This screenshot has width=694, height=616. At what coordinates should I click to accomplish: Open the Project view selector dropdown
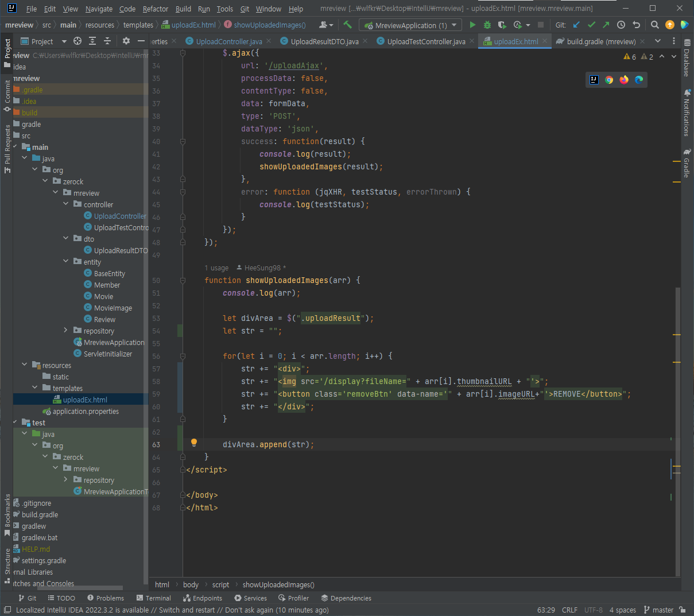tap(44, 41)
